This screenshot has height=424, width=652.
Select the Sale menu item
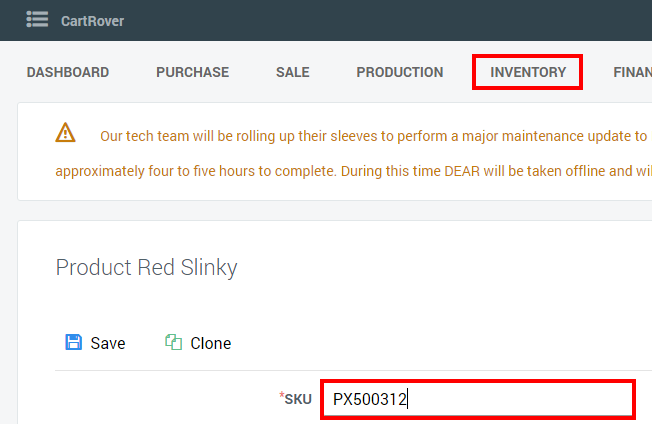292,72
